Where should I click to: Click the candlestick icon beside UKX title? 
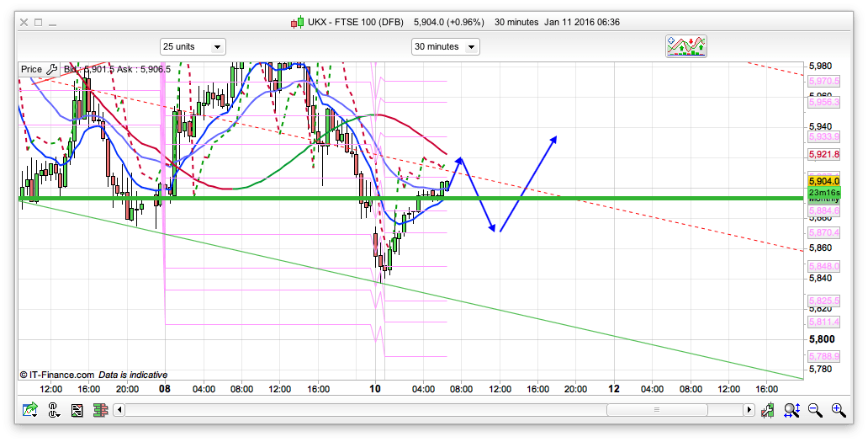(297, 22)
